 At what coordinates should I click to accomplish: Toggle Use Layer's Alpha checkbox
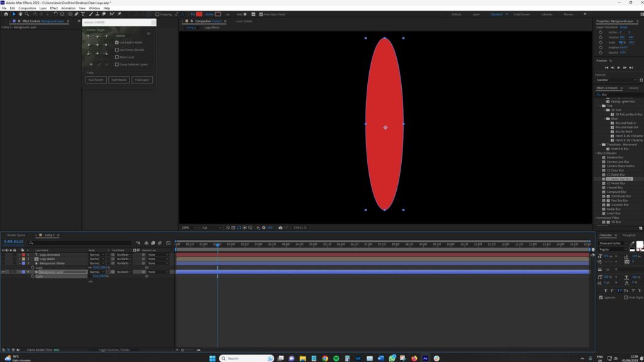[117, 42]
